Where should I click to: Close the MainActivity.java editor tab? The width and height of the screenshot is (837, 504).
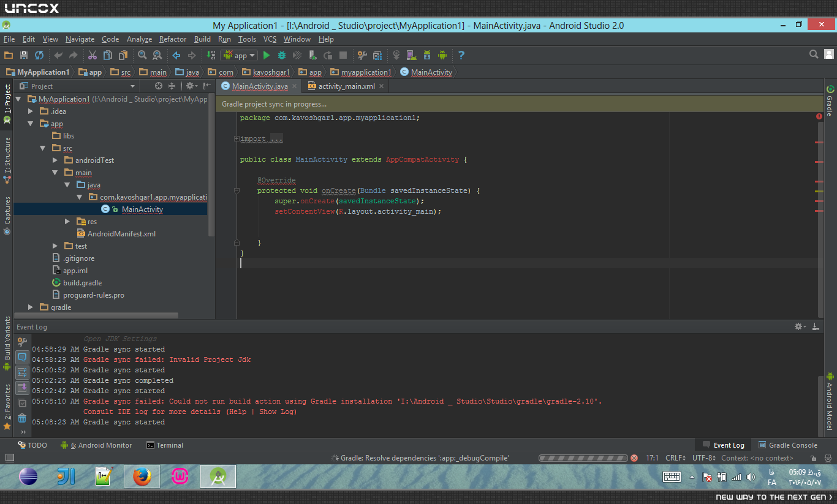coord(295,86)
